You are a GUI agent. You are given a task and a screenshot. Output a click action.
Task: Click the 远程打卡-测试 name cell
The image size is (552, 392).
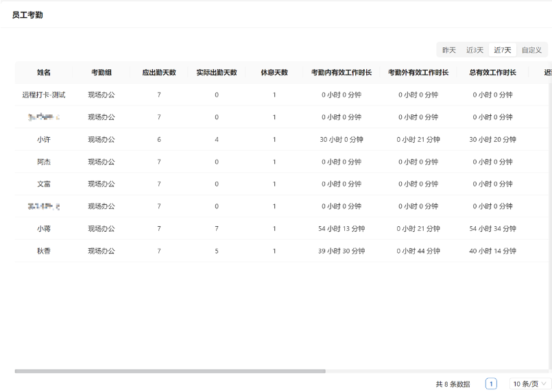pos(44,95)
